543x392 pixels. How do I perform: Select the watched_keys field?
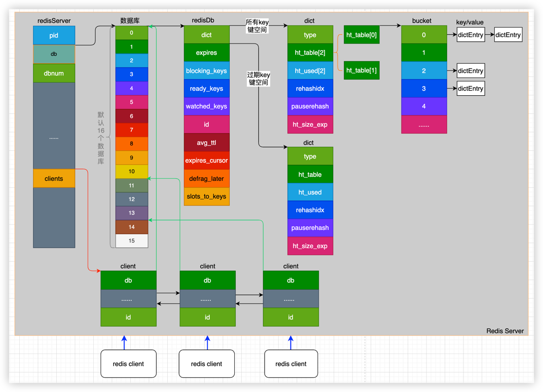pyautogui.click(x=206, y=106)
